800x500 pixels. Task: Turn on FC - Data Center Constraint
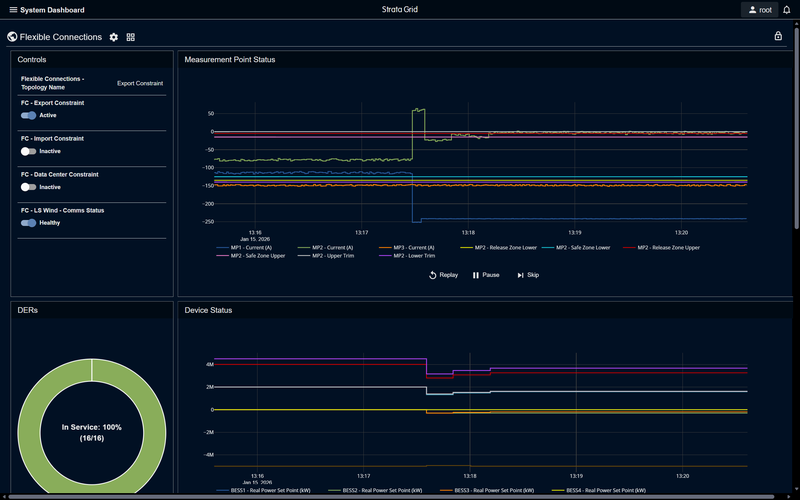29,187
